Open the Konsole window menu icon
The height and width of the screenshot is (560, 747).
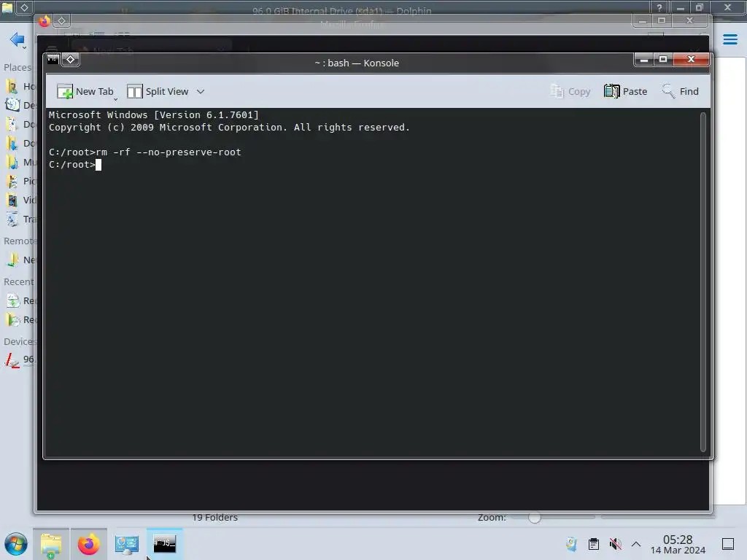[53, 60]
